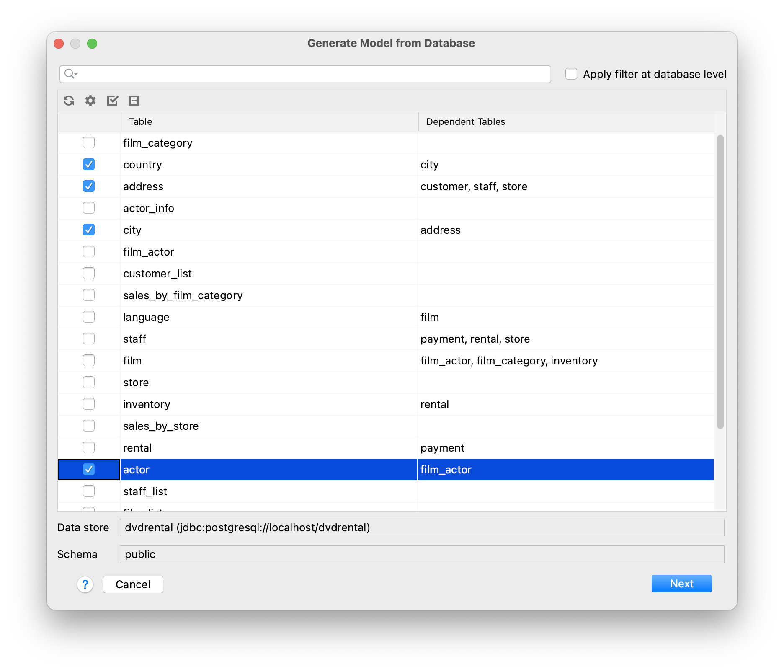Open the help question mark button
Screen dimensions: 784x672
[85, 584]
